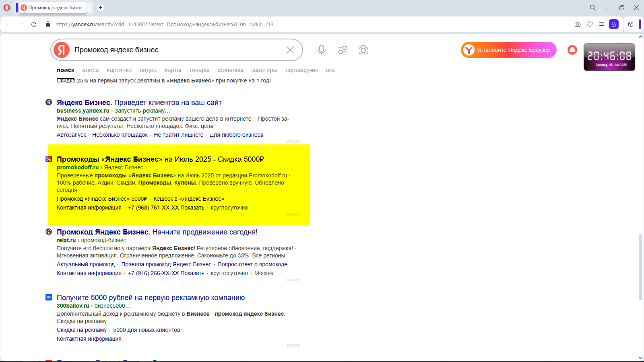Reload the current page
Viewport: 644px width, 362px height.
pyautogui.click(x=34, y=24)
